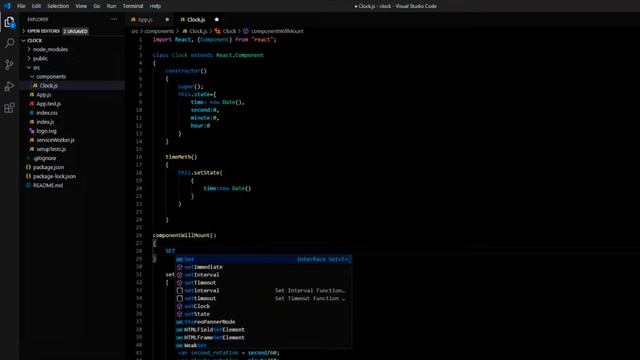The width and height of the screenshot is (640, 360).
Task: Open package-lock.json in the file tree
Action: [54, 176]
